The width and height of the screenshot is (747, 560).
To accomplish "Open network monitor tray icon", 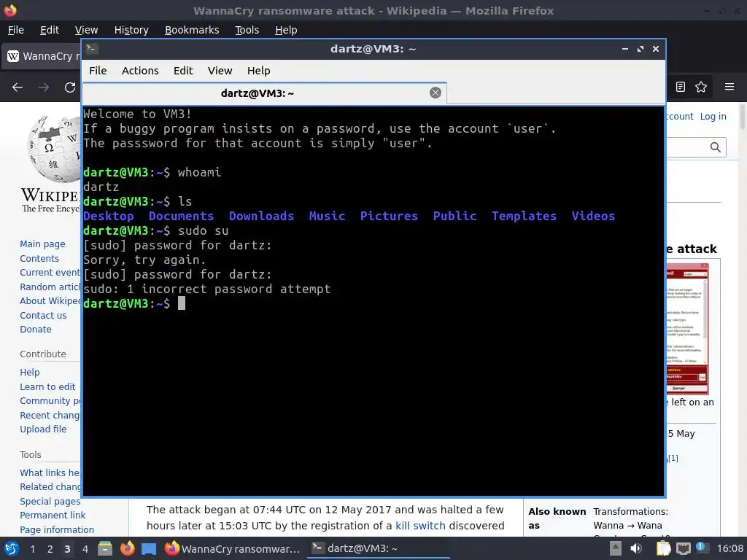I will click(683, 548).
